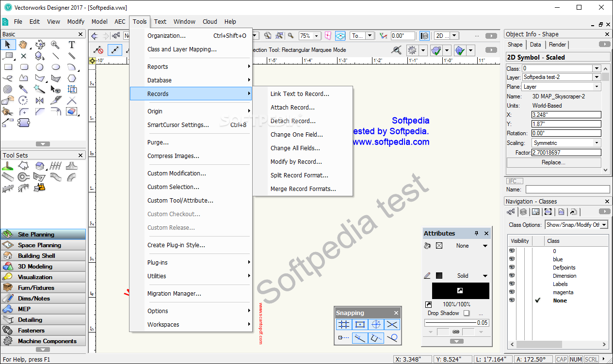Select the Locus point tool
The width and height of the screenshot is (613, 364).
coord(23,56)
